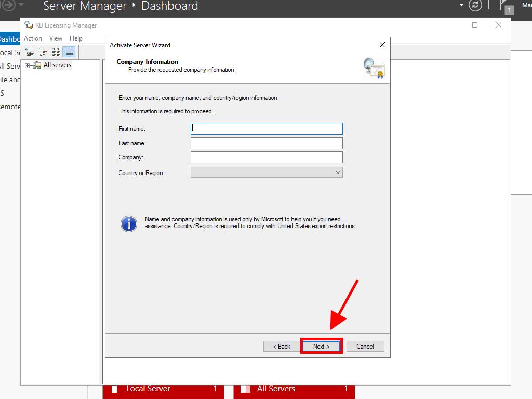The image size is (532, 399).
Task: Open the View menu
Action: point(56,38)
